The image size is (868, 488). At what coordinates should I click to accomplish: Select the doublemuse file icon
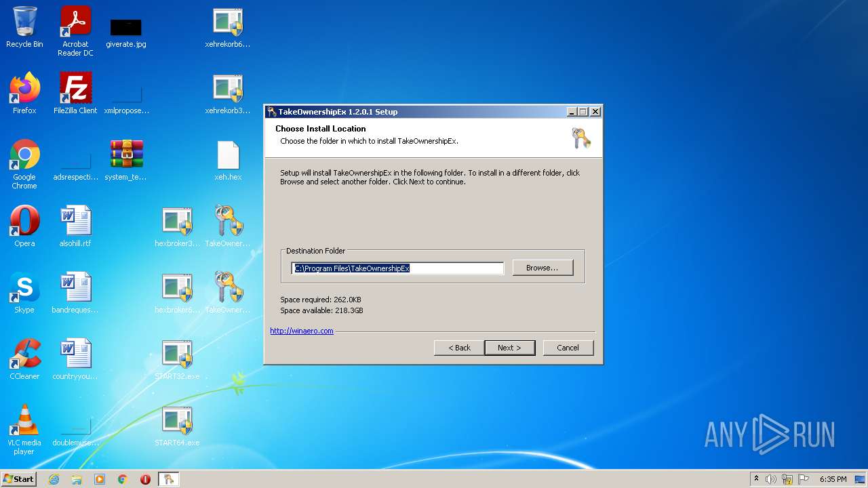click(x=75, y=432)
